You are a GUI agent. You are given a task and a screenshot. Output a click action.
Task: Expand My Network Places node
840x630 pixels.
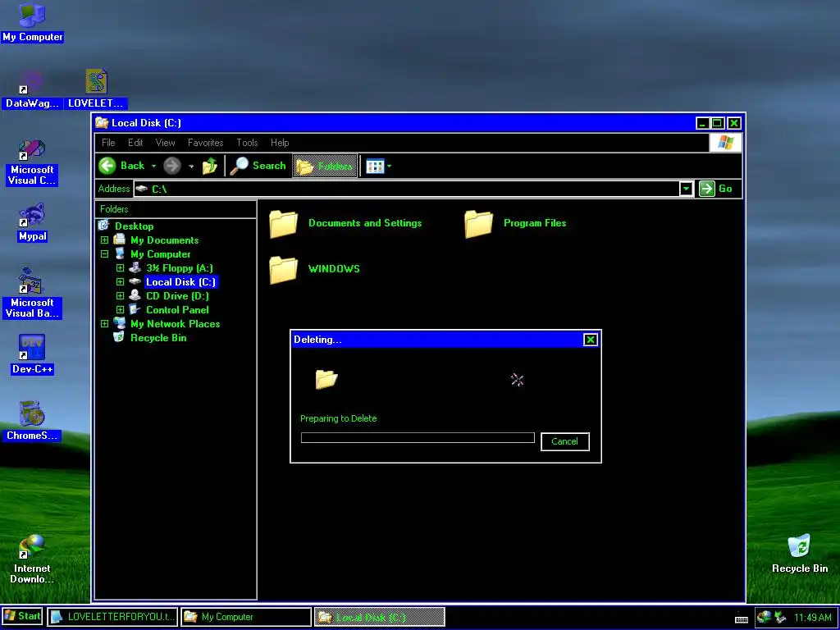(104, 323)
